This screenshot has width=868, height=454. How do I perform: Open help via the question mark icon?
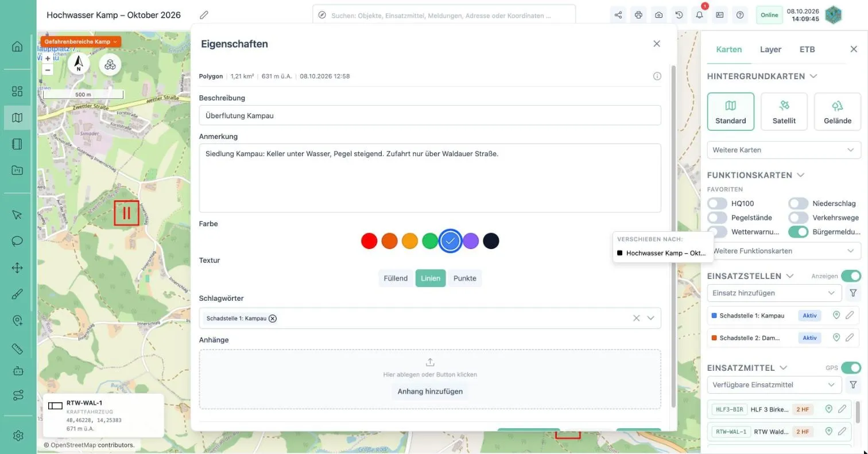740,15
